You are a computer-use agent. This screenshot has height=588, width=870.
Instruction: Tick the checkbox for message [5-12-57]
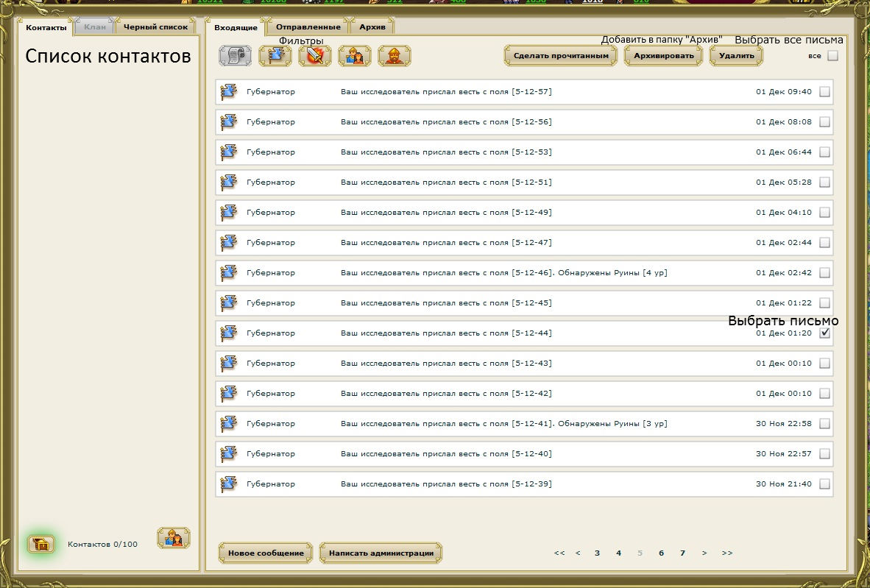[824, 92]
